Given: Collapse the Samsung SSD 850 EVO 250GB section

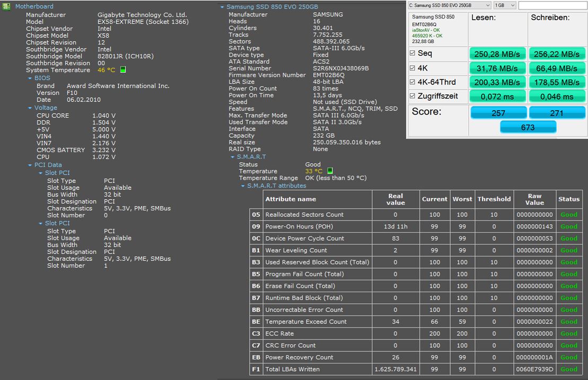Looking at the screenshot, I should [222, 7].
